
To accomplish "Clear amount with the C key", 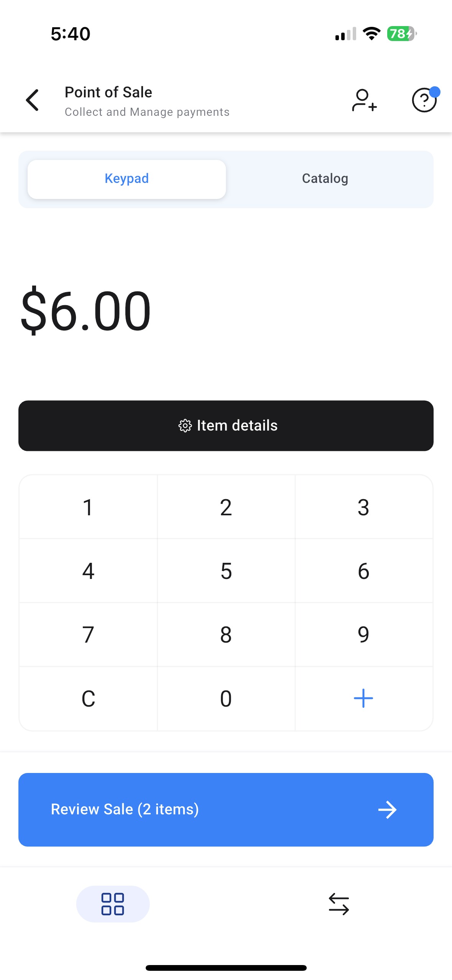I will click(88, 698).
